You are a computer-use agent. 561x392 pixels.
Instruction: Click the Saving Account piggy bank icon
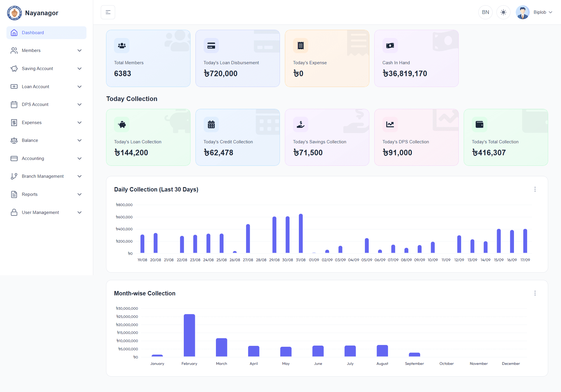tap(14, 69)
